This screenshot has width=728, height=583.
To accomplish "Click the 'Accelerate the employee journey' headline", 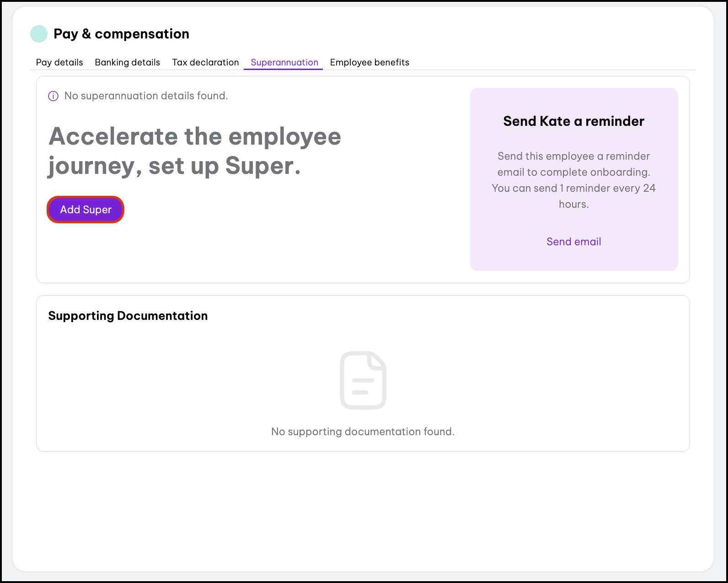I will (x=195, y=136).
